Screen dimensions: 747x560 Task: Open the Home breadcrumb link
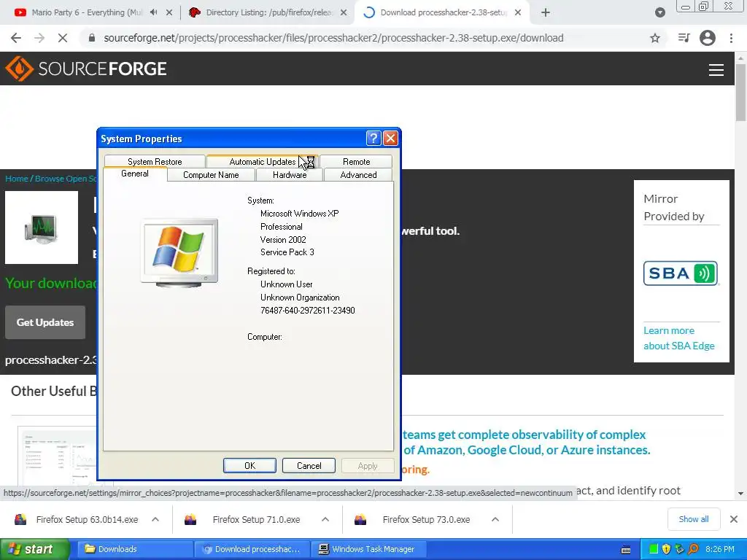(x=17, y=179)
